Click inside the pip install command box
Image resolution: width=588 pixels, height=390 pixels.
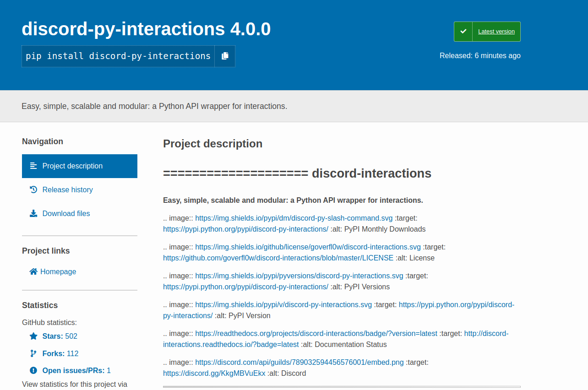point(119,55)
